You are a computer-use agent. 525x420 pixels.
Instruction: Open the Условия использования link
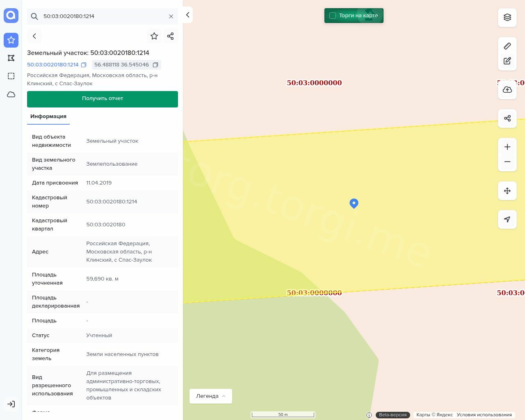pyautogui.click(x=484, y=415)
